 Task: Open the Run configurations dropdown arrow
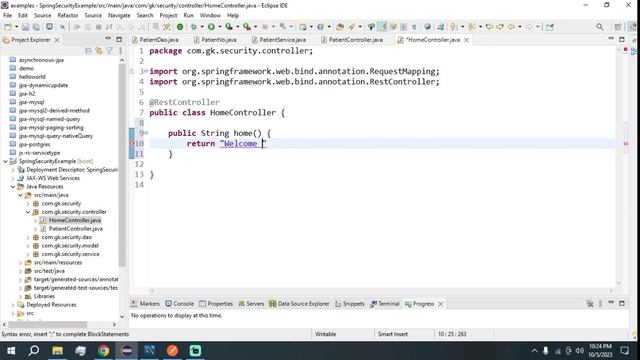219,27
